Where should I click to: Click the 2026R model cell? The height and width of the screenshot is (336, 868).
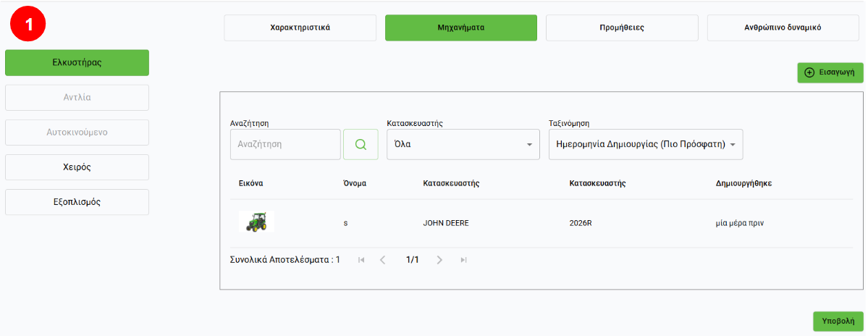click(581, 223)
